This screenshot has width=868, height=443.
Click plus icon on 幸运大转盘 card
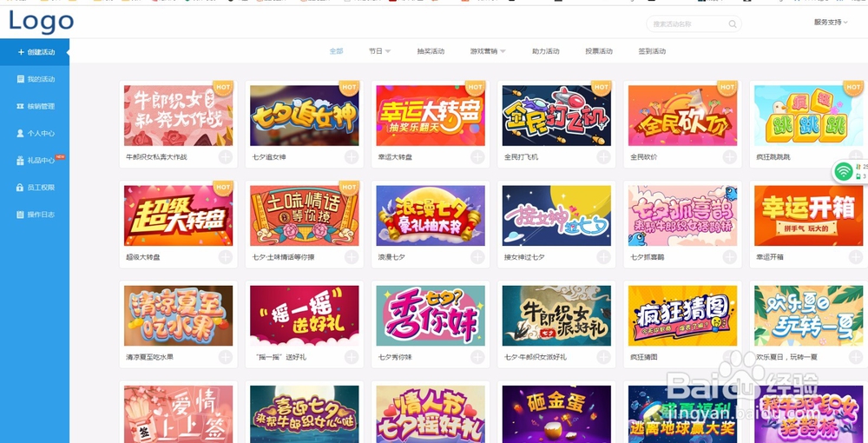click(477, 157)
